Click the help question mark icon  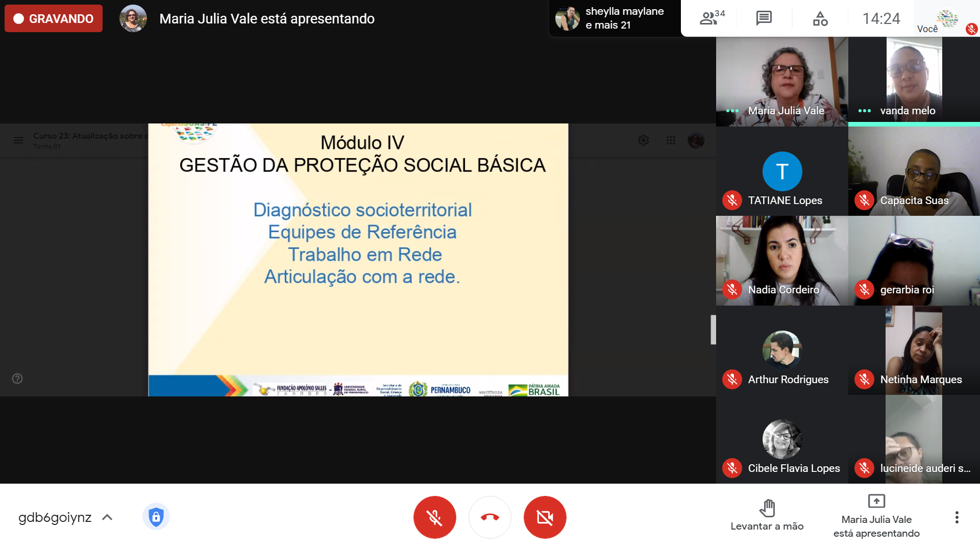point(17,379)
